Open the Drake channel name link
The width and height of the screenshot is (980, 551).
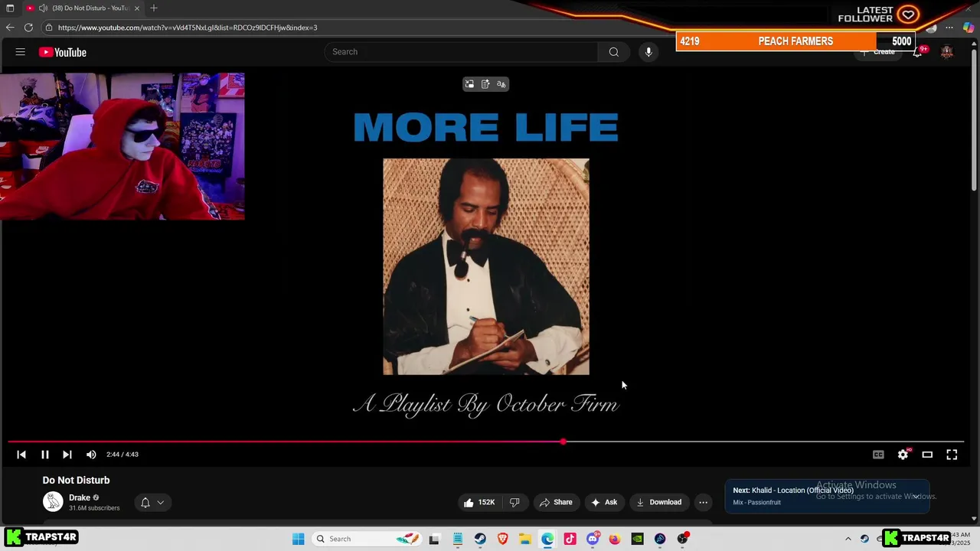(x=80, y=497)
